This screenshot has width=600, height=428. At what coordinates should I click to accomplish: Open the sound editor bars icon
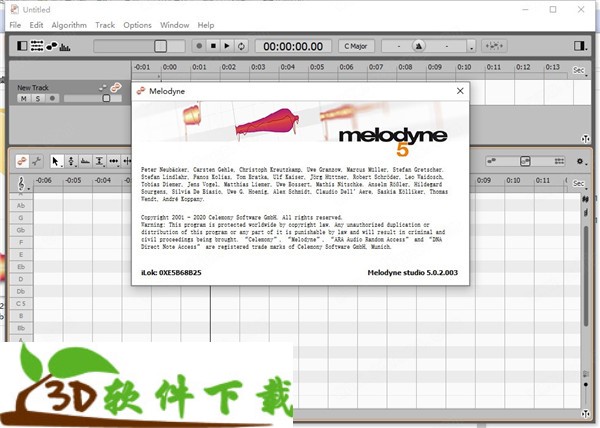coord(65,47)
